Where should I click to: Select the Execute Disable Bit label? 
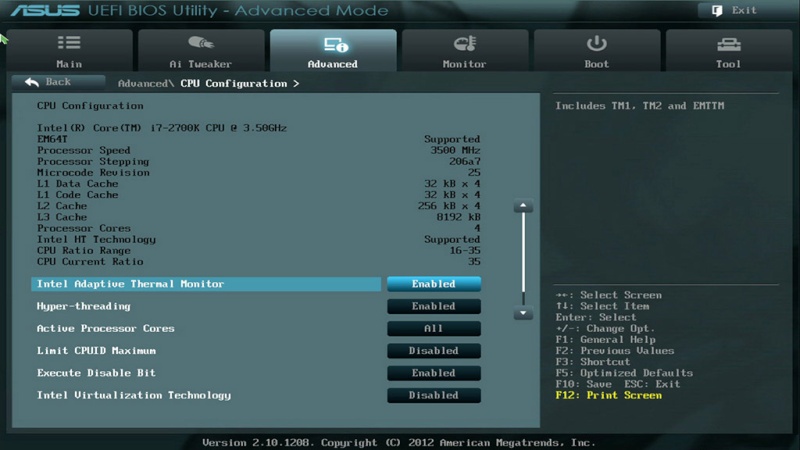click(x=96, y=373)
